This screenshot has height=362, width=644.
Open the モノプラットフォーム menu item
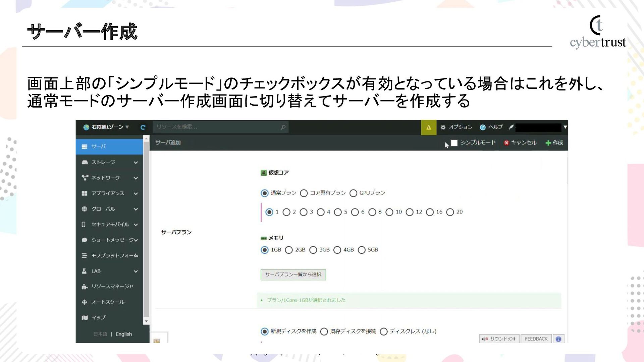pos(109,255)
